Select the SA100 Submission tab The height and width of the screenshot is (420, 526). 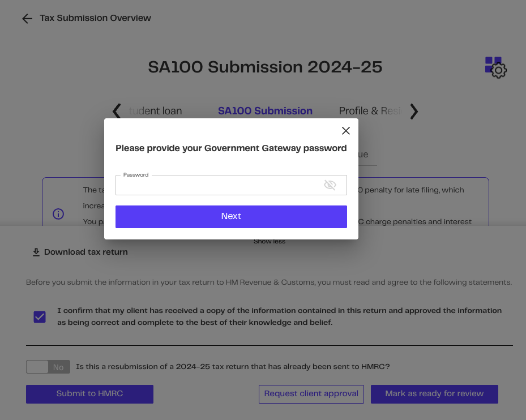pyautogui.click(x=265, y=111)
